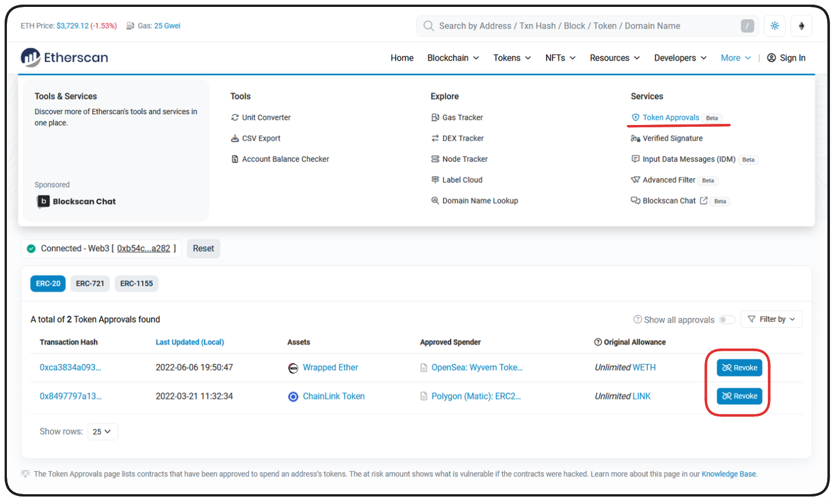Click the ChainLink Token icon
The image size is (834, 504).
tap(293, 397)
